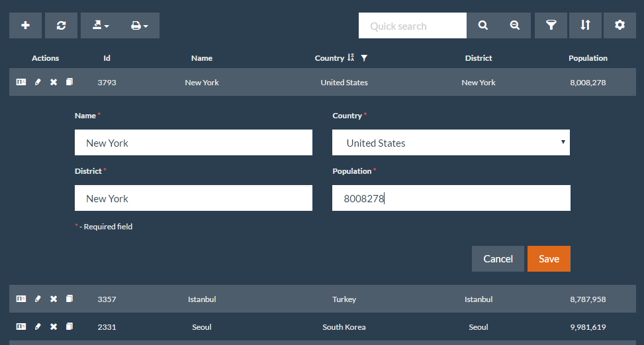The image size is (644, 345).
Task: Delete the Seoul row
Action: (54, 326)
